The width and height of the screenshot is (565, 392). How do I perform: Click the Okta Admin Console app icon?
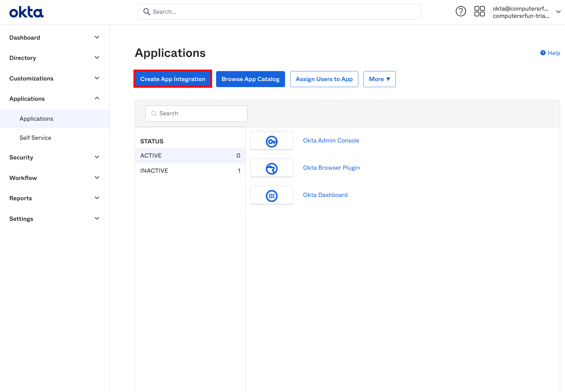(271, 140)
